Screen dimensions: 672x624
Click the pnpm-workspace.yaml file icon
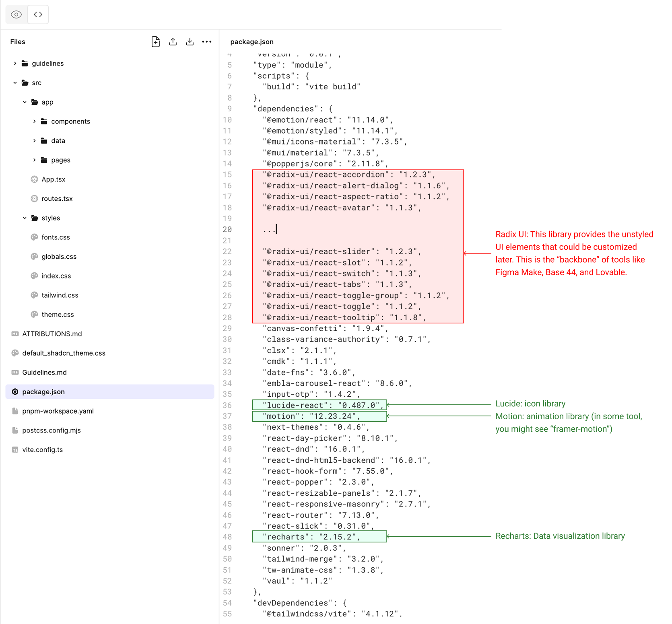click(x=15, y=411)
